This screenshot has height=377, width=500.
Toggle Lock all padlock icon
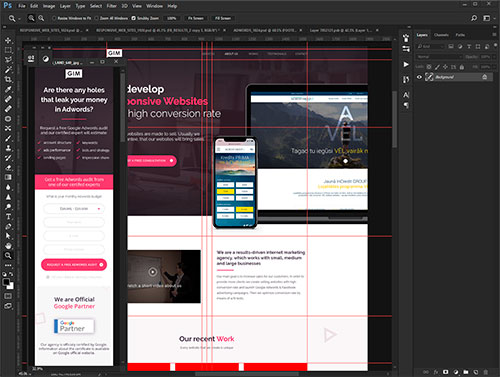pyautogui.click(x=462, y=67)
